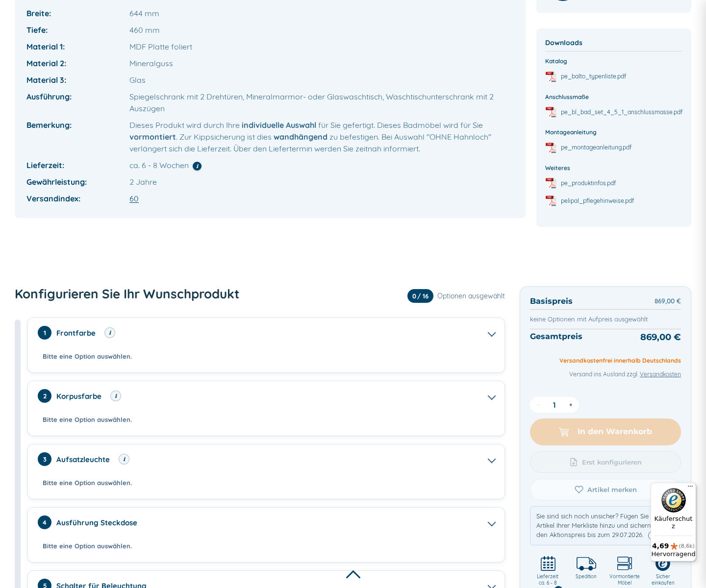Screen dimensions: 706x588
Task: Click Schalter für Beleuchtung title
Action: pos(101,585)
